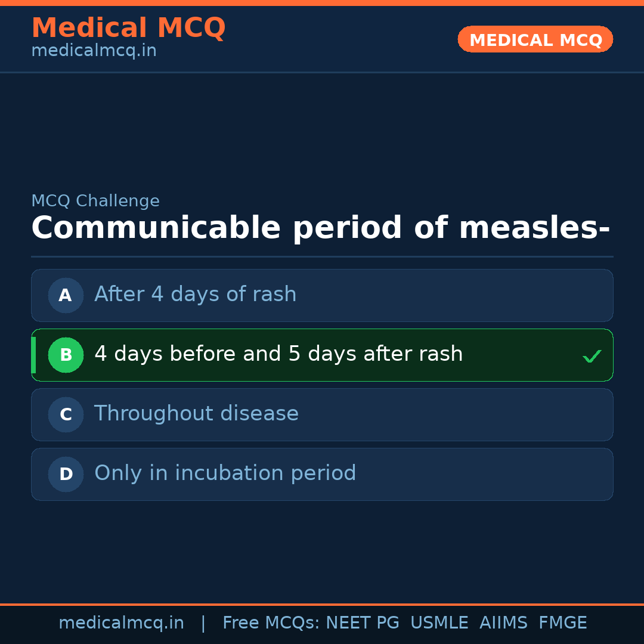Image resolution: width=644 pixels, height=644 pixels.
Task: Choose "4 days before and 5 days after rash"
Action: tap(278, 354)
